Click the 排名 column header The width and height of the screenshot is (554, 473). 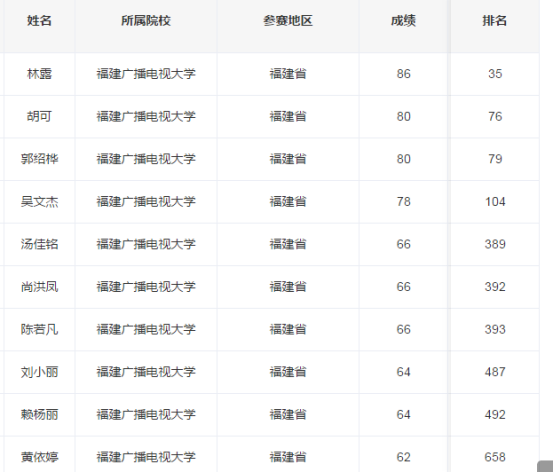(495, 21)
